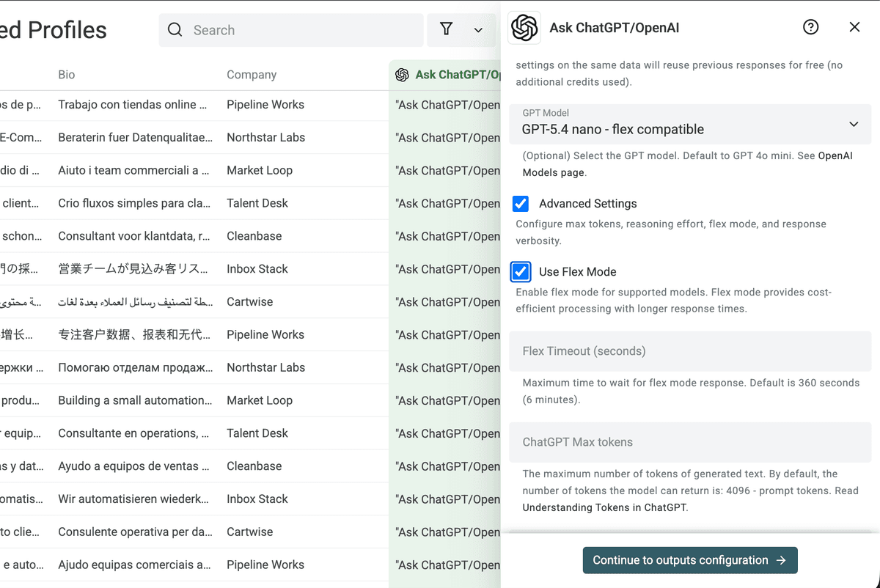Click Ask ChatGPT cell in 'Trabajo con tiendas' row
This screenshot has height=588, width=880.
tap(447, 105)
